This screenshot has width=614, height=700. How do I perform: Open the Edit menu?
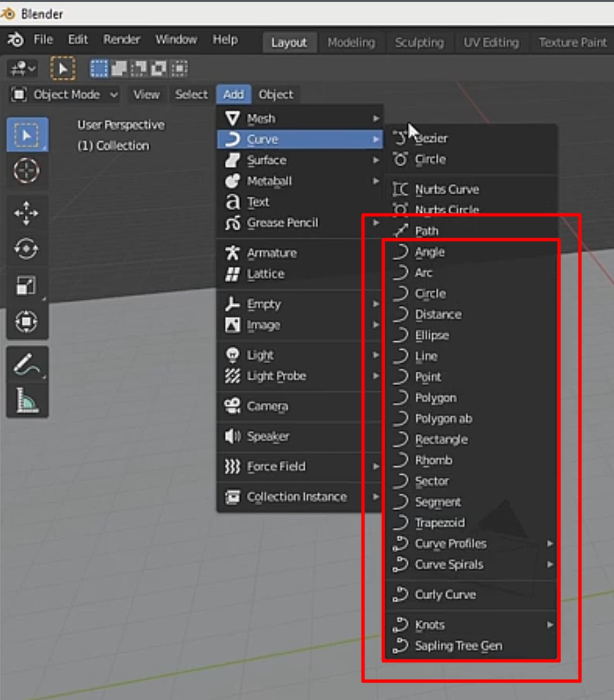pos(78,39)
